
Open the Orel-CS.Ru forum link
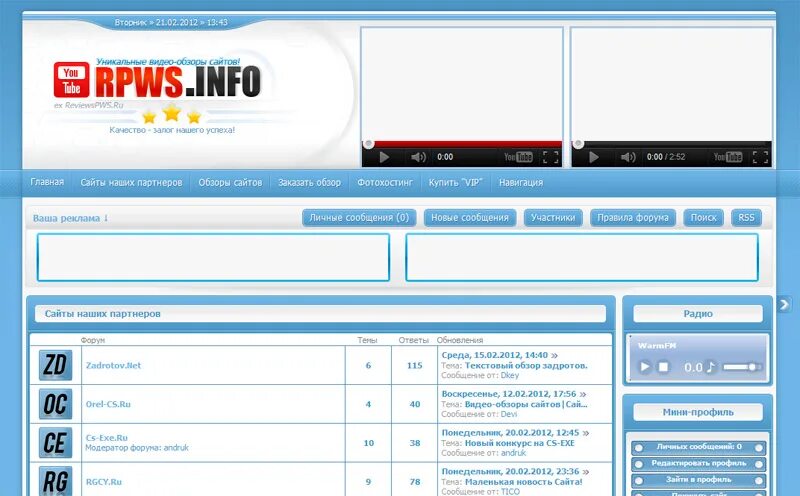(108, 404)
